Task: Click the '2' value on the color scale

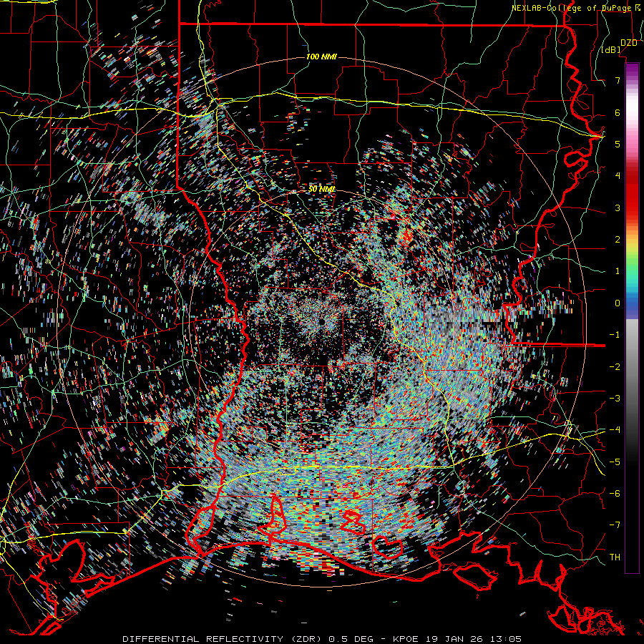Action: [x=618, y=240]
